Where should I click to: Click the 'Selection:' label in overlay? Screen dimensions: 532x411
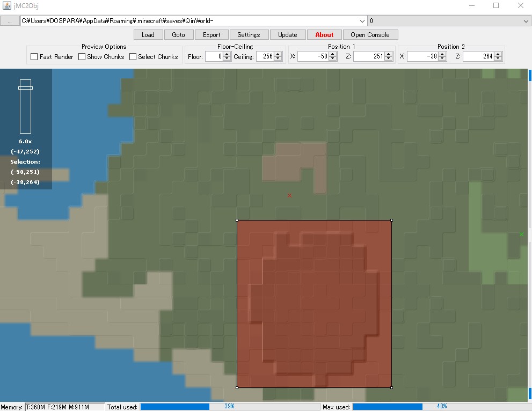click(25, 162)
